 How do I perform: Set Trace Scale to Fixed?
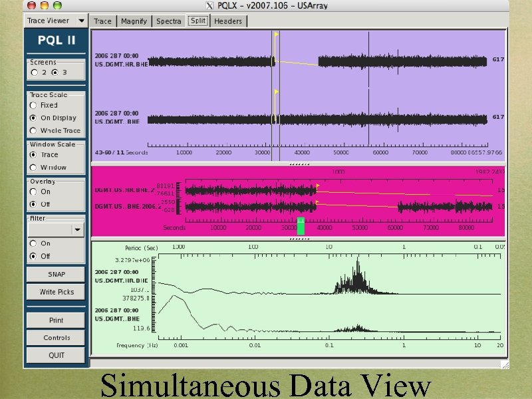(35, 105)
